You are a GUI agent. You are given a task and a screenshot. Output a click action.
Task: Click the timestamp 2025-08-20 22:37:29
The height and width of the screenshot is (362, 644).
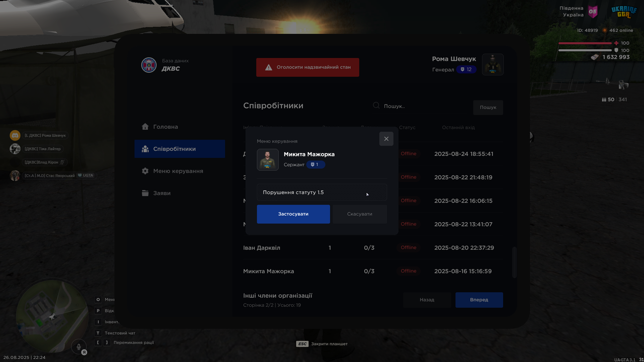(x=464, y=248)
